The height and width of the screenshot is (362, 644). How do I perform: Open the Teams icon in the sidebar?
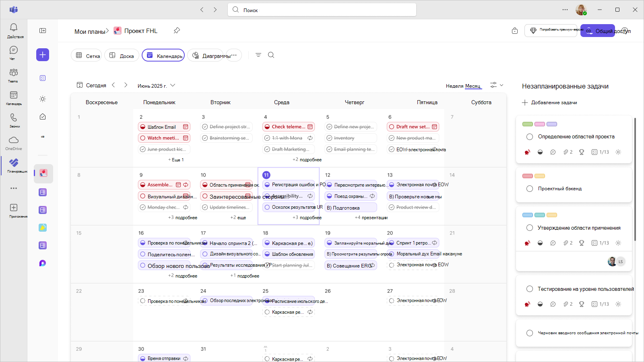(x=14, y=72)
